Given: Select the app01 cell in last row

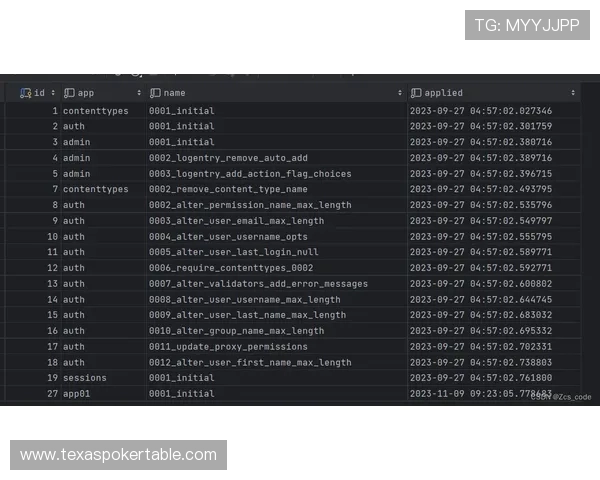Looking at the screenshot, I should pyautogui.click(x=76, y=394).
